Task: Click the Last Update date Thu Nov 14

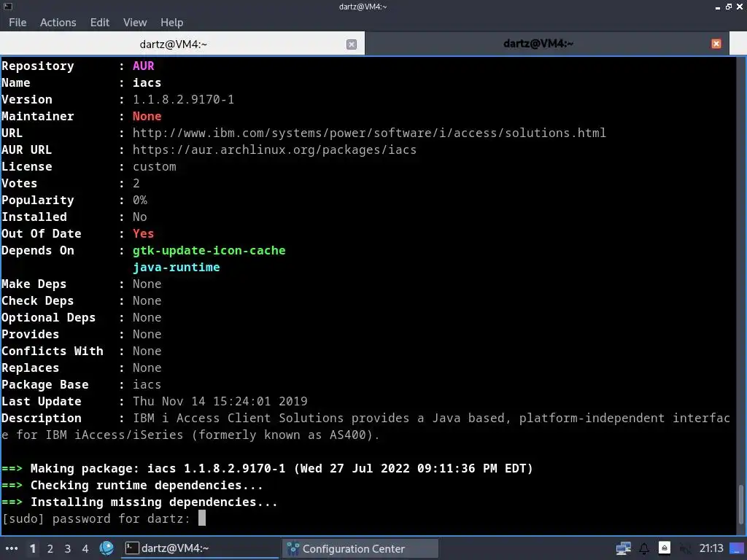Action: click(x=220, y=401)
